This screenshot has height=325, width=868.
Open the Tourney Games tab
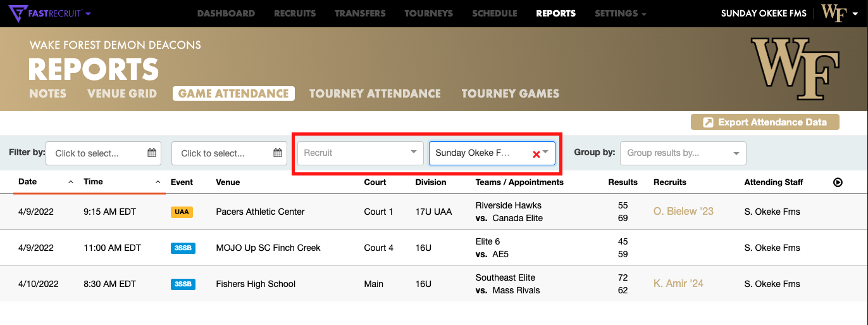click(x=510, y=94)
